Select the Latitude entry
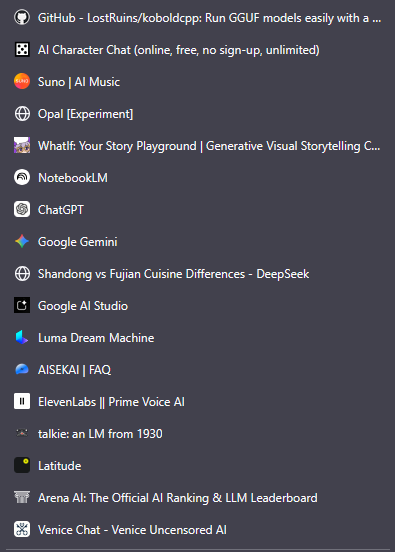This screenshot has height=552, width=395. (x=198, y=465)
